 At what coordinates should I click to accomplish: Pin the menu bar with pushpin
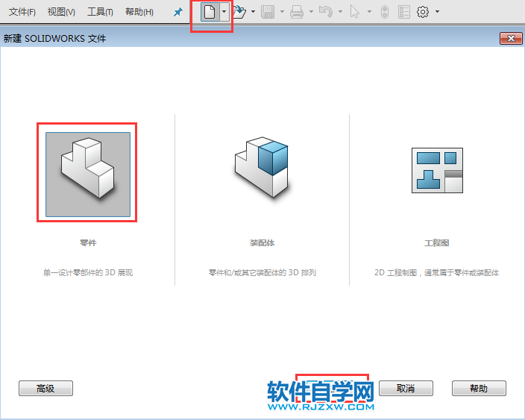(x=178, y=13)
